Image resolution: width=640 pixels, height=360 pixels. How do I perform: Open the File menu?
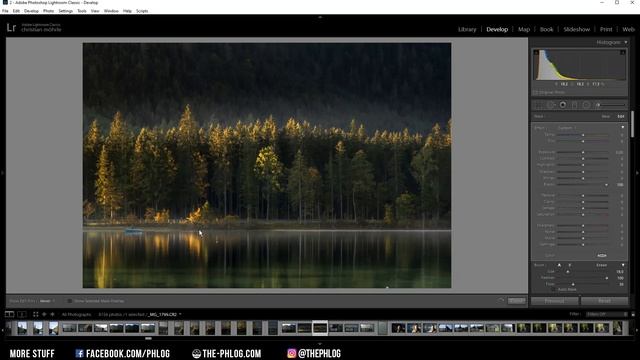click(x=5, y=11)
